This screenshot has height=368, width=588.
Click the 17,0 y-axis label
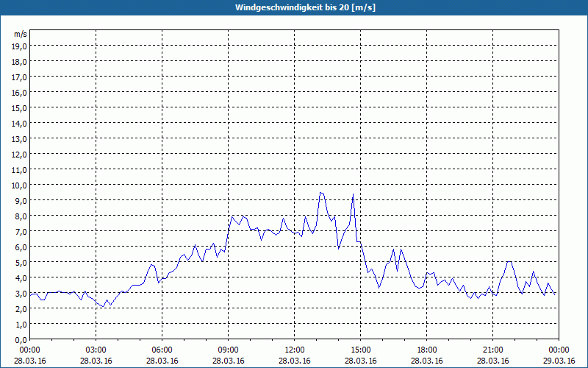(20, 77)
